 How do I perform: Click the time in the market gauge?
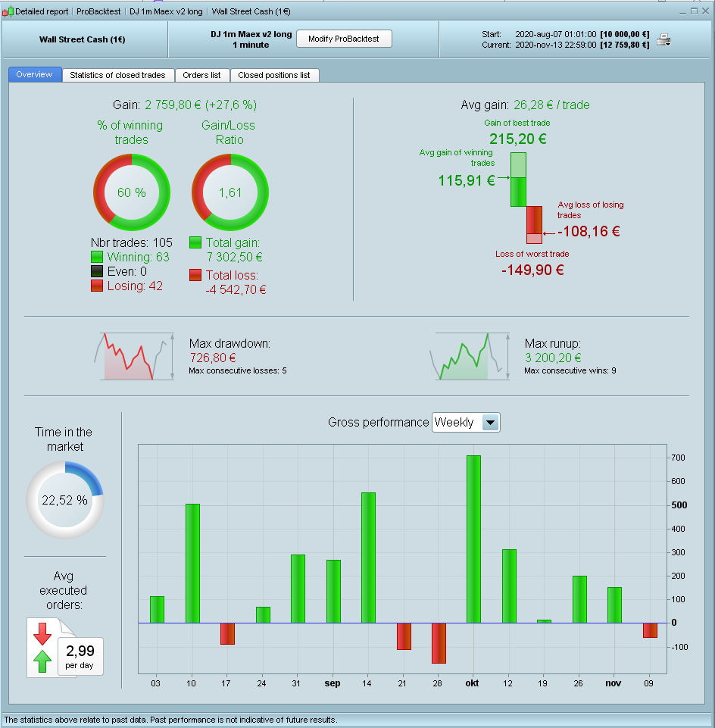tap(65, 500)
